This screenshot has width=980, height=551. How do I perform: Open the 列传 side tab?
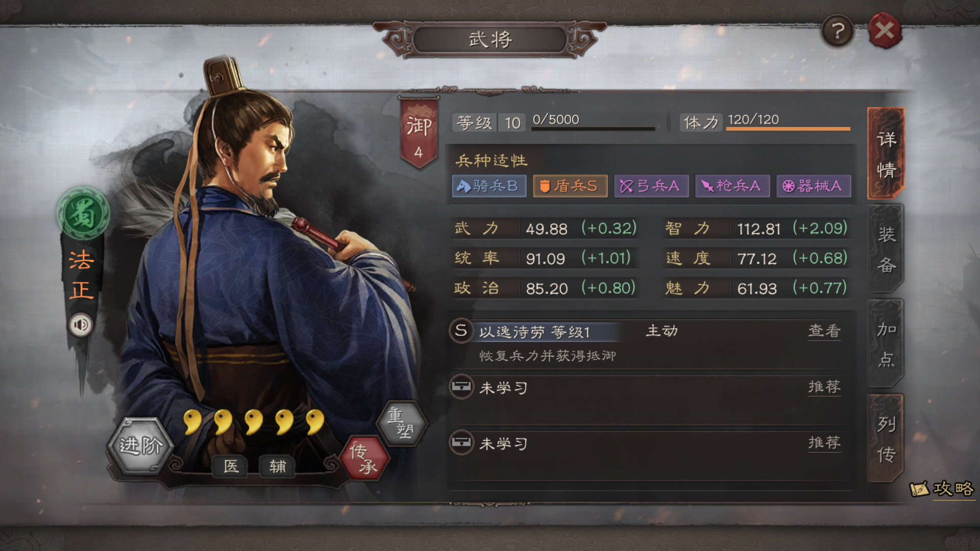click(886, 439)
